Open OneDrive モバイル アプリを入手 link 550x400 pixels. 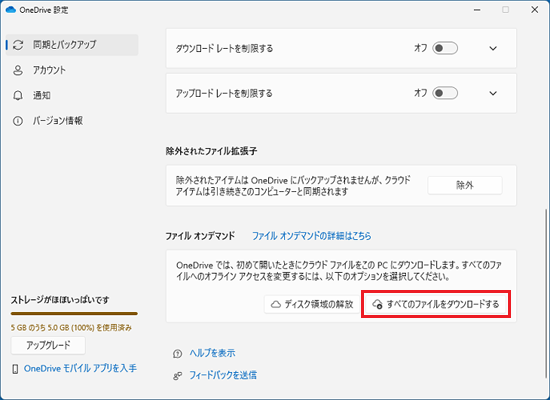coord(80,368)
